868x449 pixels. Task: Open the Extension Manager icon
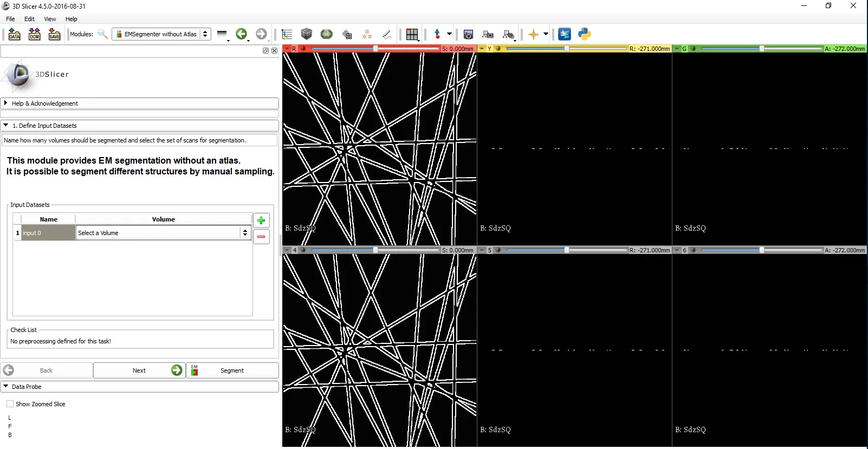pos(565,34)
